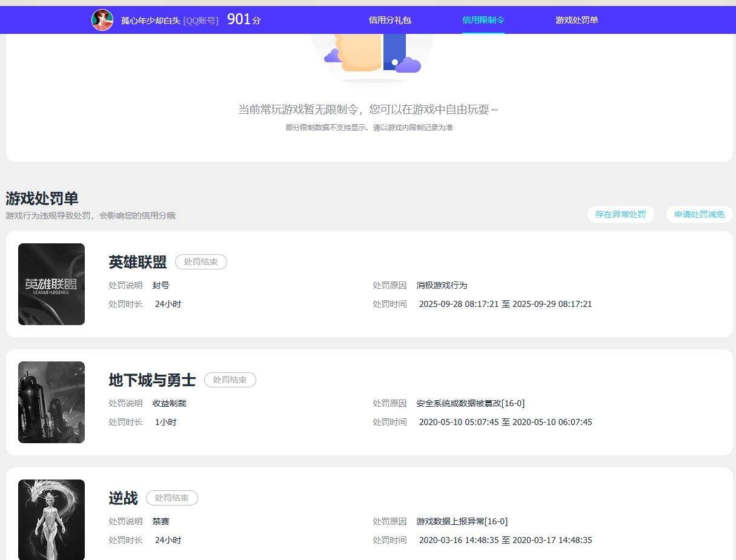Click the 消极游戏行为 punishment reason
This screenshot has width=736, height=560.
point(442,285)
